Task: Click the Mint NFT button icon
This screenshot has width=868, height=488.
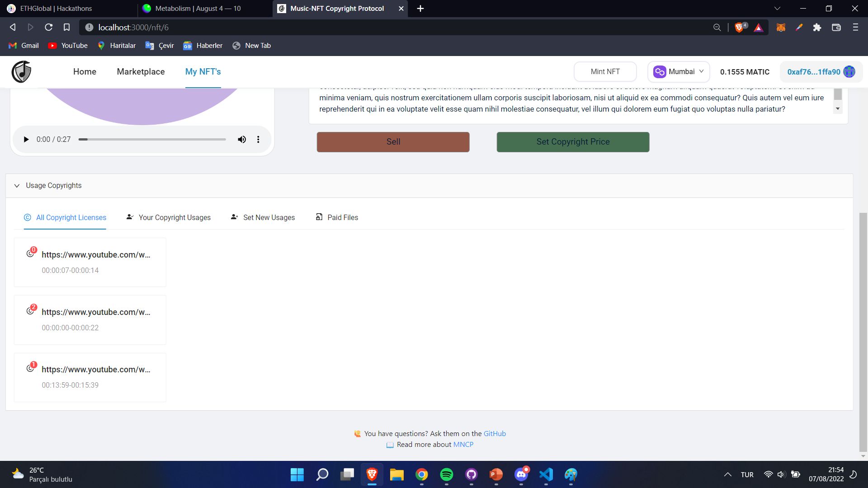Action: (605, 71)
